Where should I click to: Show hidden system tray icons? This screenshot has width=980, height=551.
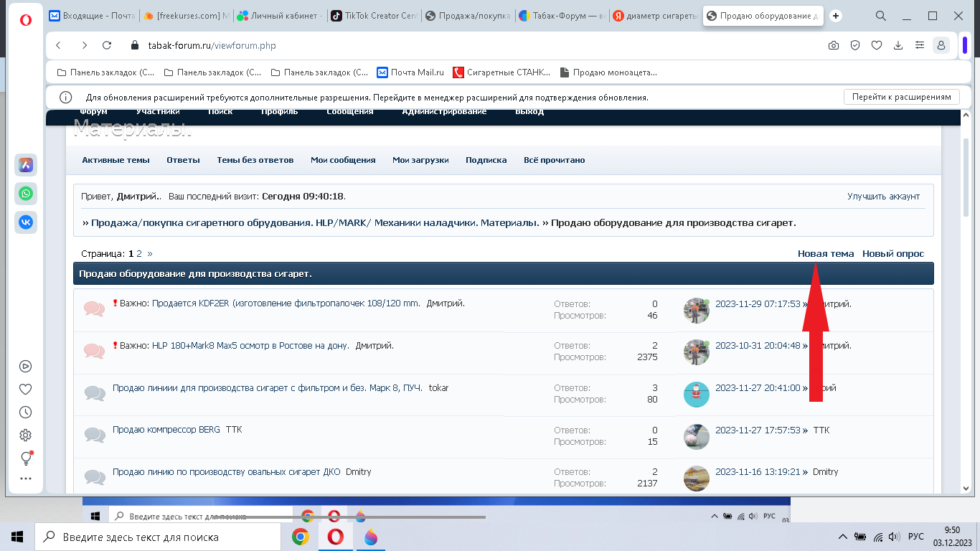coord(843,537)
